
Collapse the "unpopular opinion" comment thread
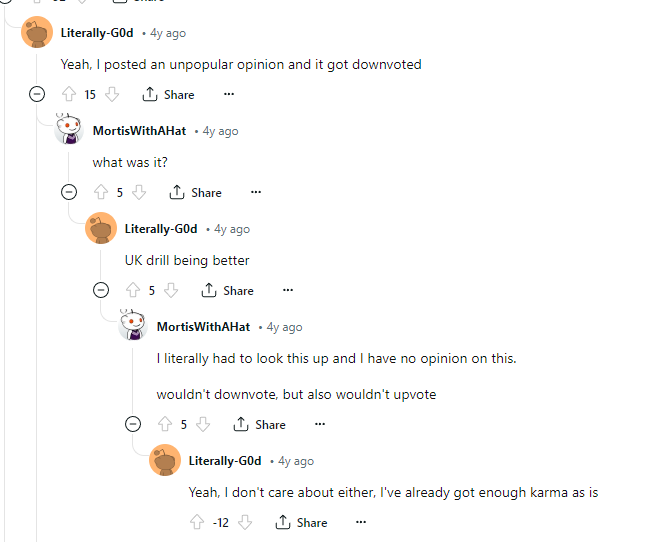pyautogui.click(x=37, y=95)
